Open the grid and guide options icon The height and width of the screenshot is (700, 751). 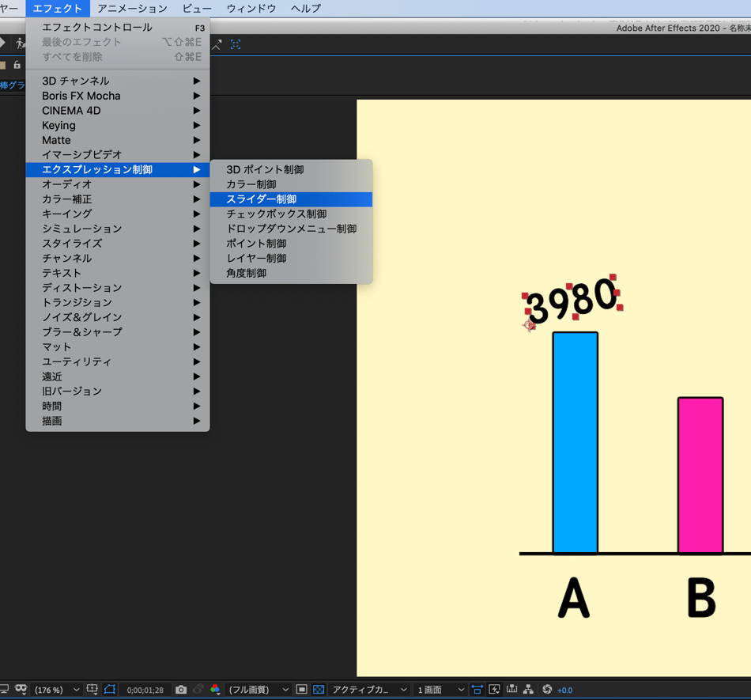92,690
